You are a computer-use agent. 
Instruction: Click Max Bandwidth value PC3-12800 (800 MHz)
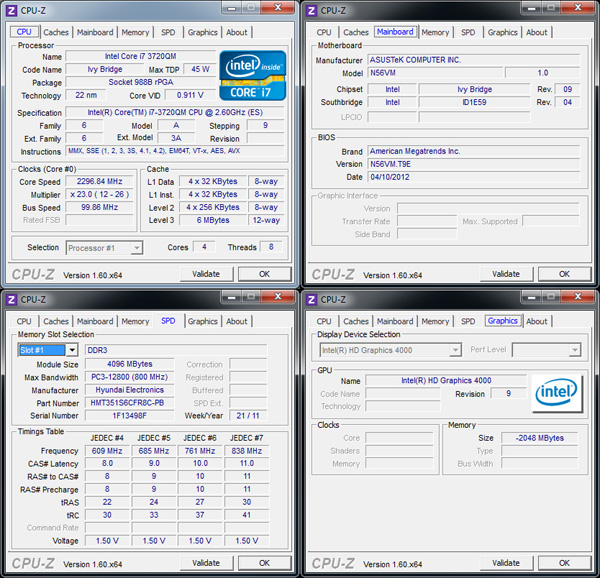coord(130,377)
